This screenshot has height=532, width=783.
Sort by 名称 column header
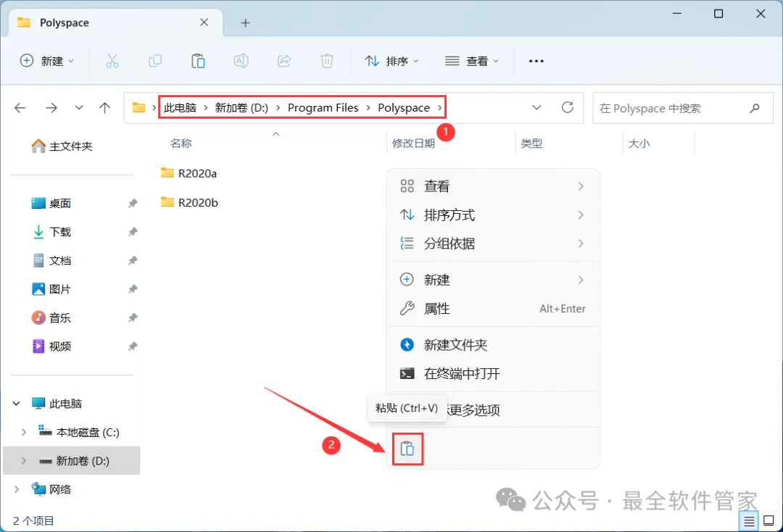coord(181,144)
